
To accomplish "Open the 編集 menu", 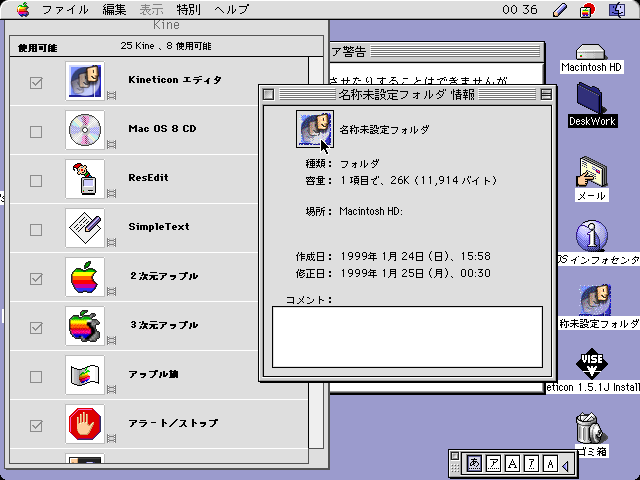I will 114,9.
